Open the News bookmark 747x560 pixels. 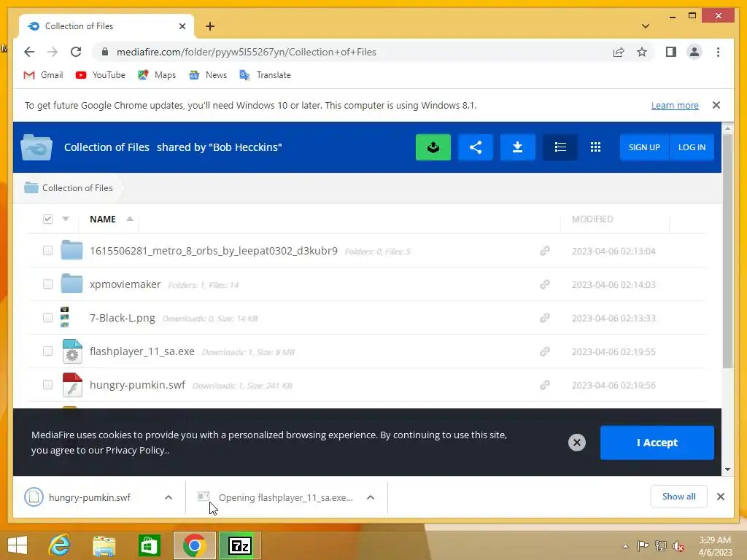(x=208, y=75)
